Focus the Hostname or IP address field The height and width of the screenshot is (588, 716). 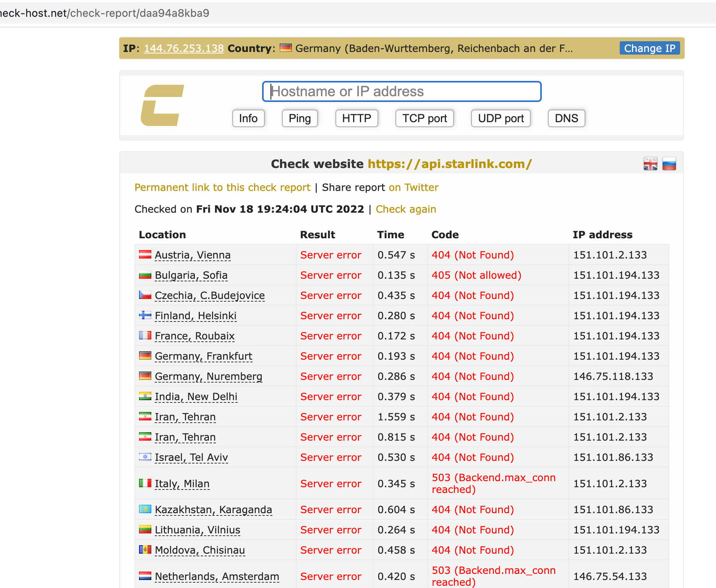(402, 92)
